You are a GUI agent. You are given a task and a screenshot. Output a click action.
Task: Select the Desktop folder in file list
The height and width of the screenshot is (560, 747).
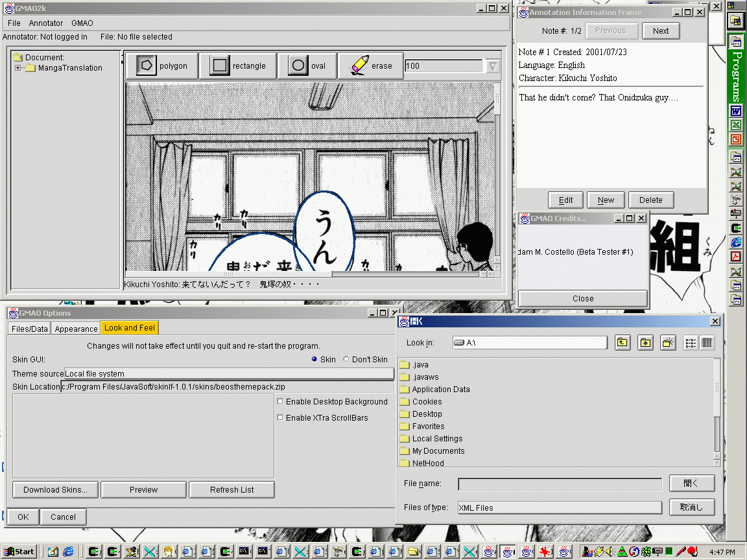click(421, 414)
